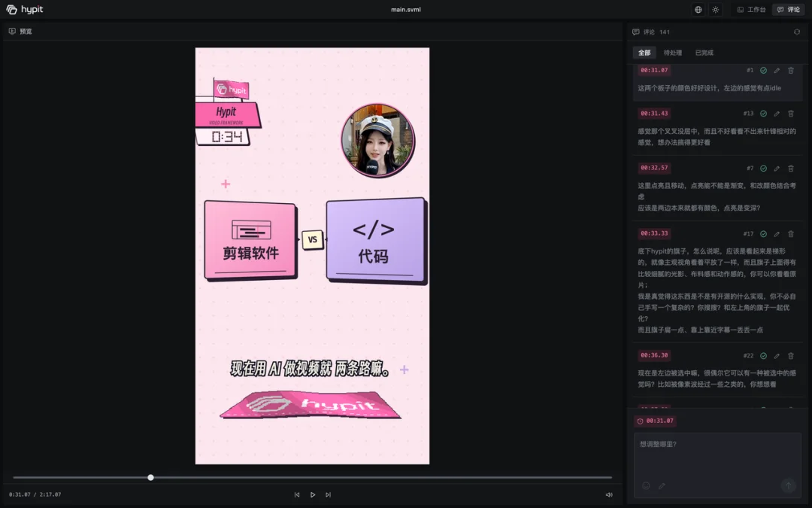Click the comment text about 这里点亮且移动
Screen dimensions: 812x508
pyautogui.click(x=717, y=196)
